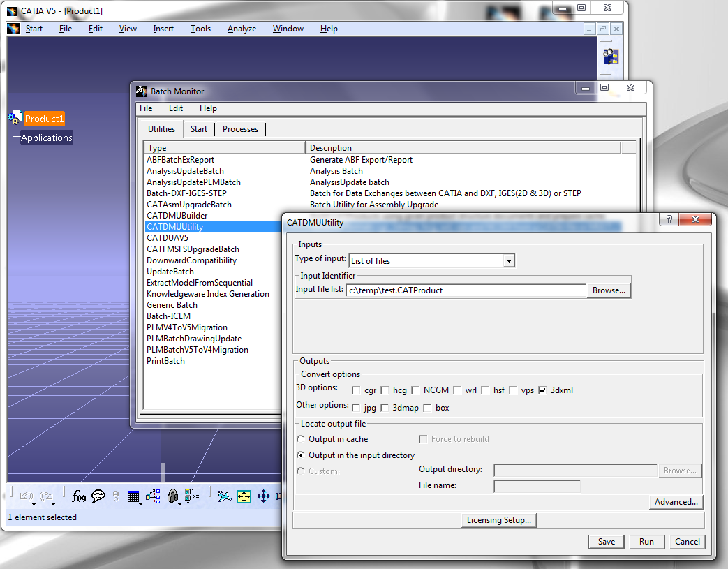The image size is (728, 569).
Task: Click the Redo icon in CATIA toolbar
Action: [46, 496]
